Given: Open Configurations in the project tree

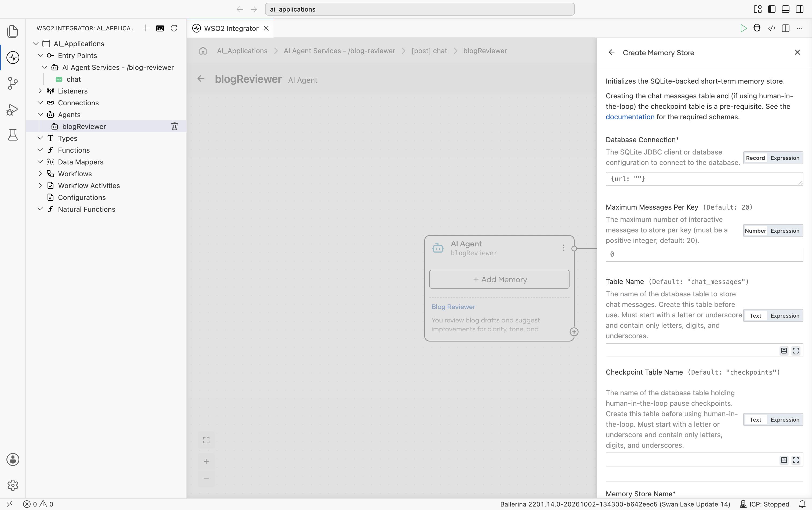Looking at the screenshot, I should 82,197.
